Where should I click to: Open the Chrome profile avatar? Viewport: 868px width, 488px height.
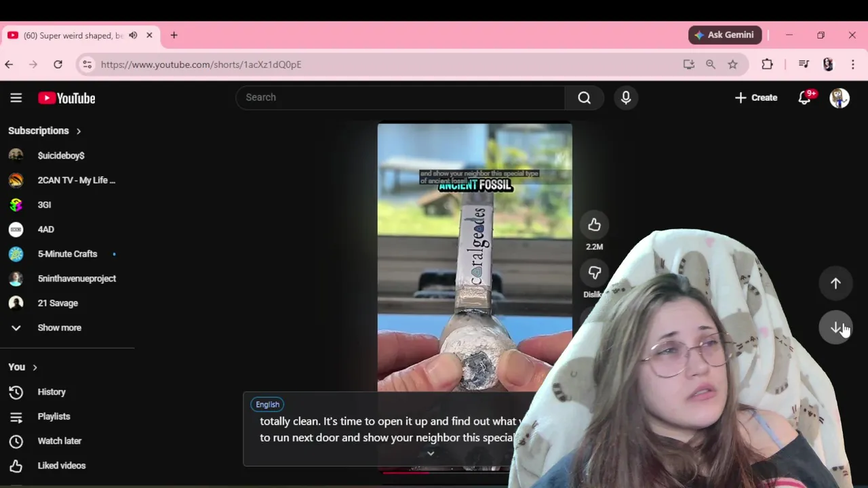(x=828, y=64)
